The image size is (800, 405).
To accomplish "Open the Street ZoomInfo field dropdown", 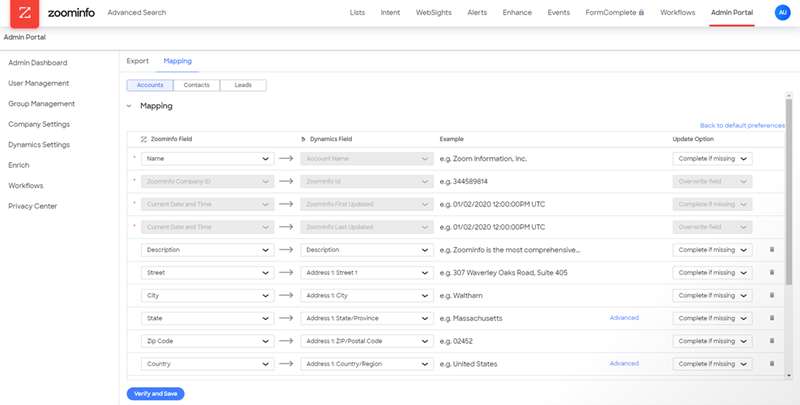I will 208,272.
